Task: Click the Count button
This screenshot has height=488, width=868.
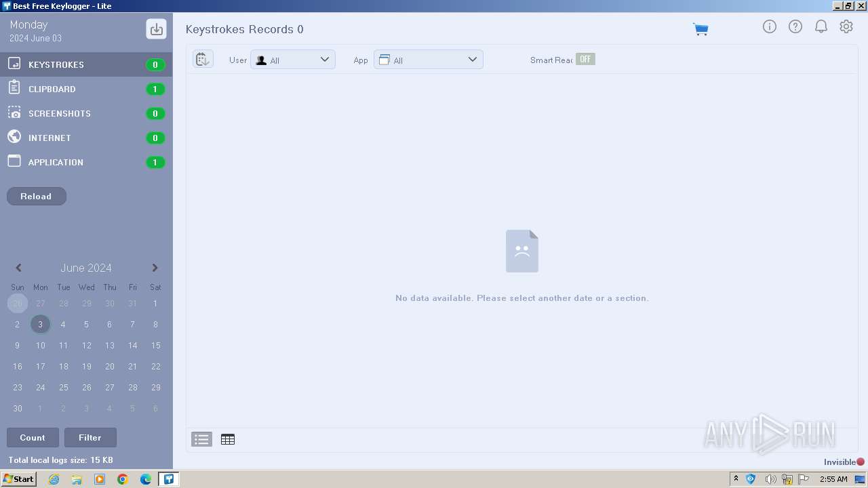Action: click(x=33, y=437)
